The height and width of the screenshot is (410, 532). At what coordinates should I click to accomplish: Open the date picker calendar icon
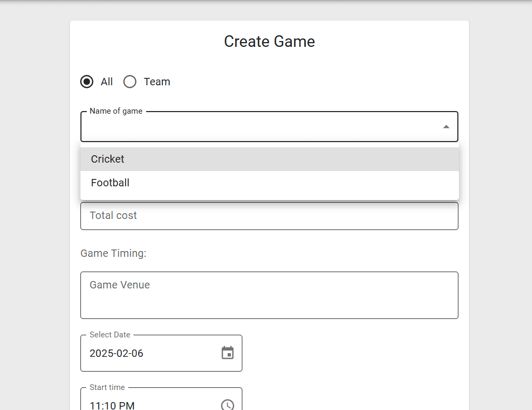[228, 353]
